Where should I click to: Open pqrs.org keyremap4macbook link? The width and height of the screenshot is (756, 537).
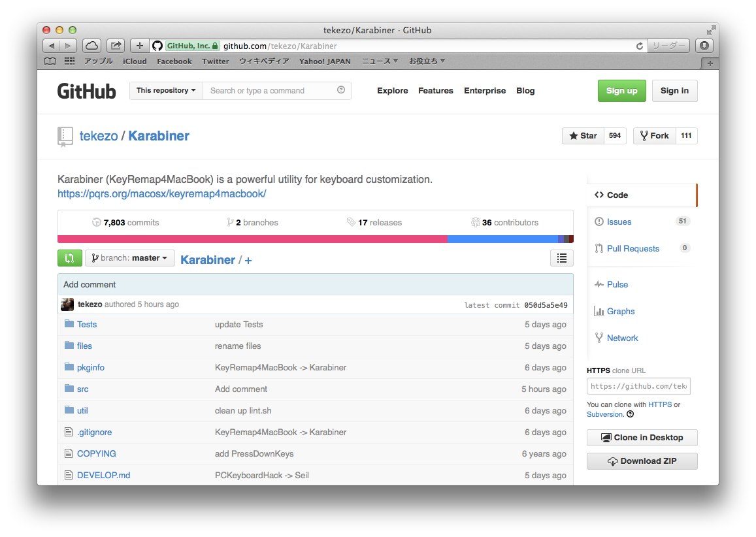161,194
